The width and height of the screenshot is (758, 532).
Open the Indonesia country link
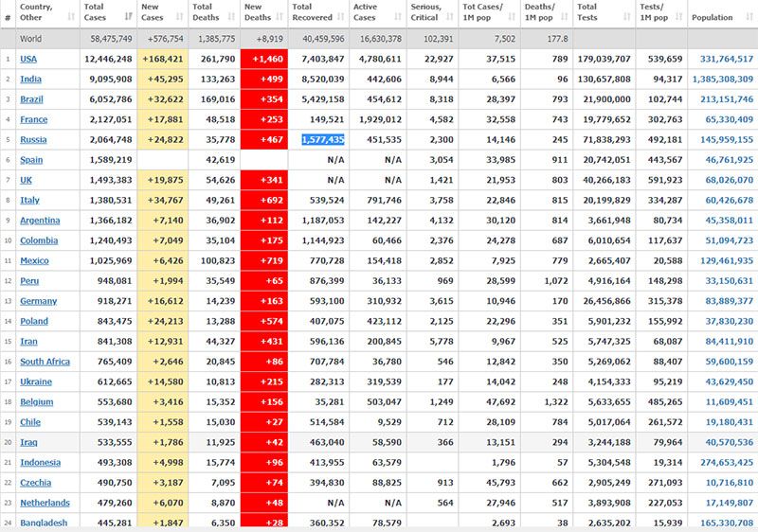click(40, 463)
